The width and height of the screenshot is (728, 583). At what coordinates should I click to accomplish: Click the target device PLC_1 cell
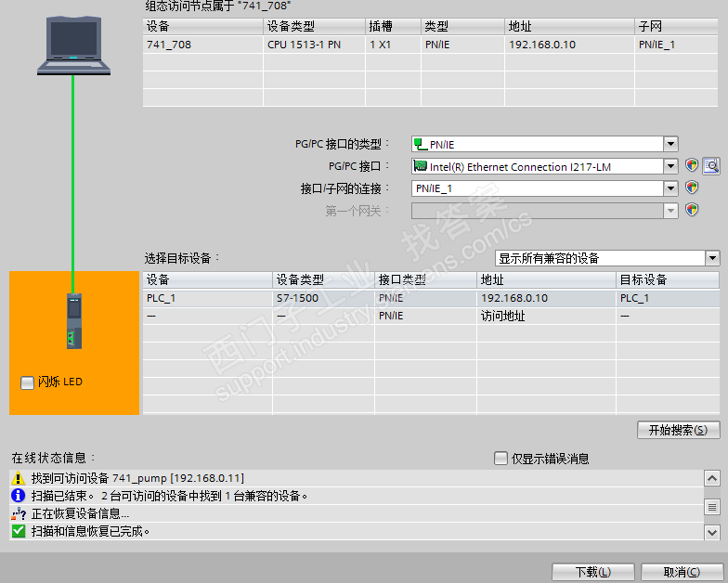coord(668,298)
